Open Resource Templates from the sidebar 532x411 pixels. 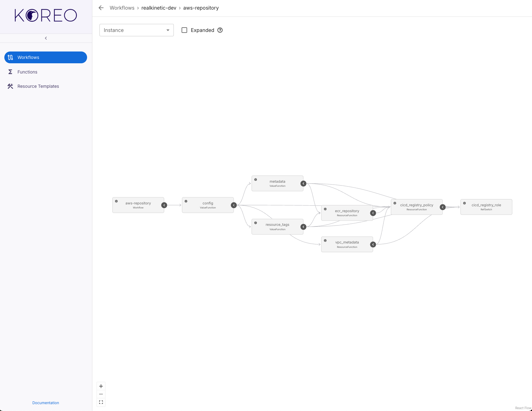38,86
